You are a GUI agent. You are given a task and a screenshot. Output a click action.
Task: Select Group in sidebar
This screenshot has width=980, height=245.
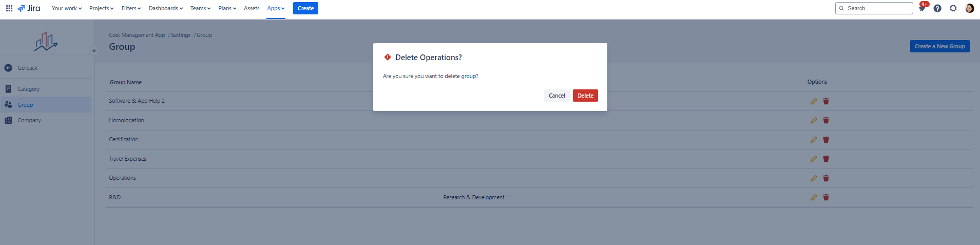point(46,105)
